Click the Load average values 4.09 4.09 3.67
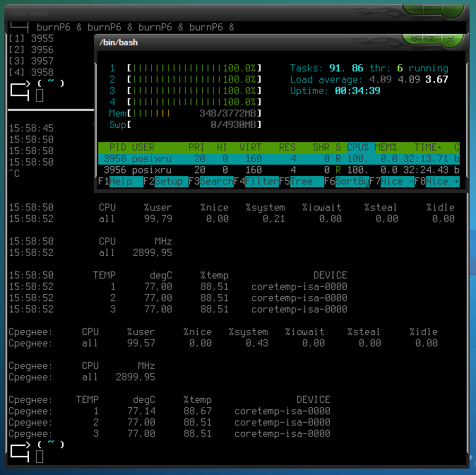 click(x=408, y=79)
